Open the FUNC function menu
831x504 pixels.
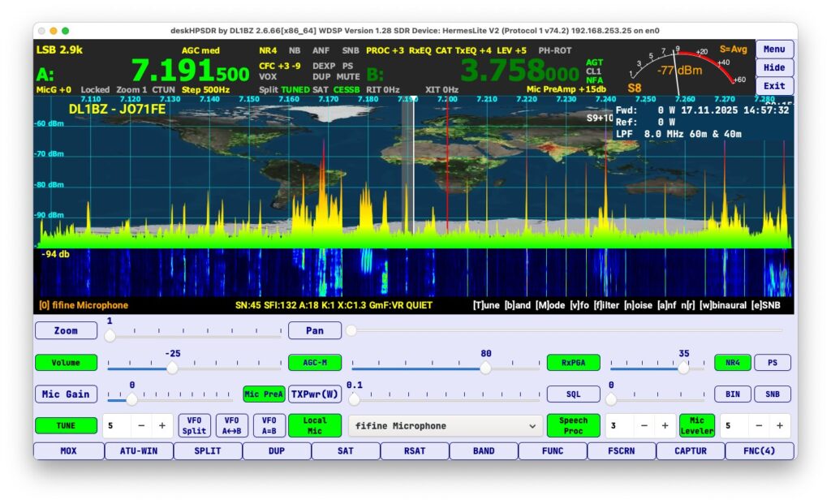552,450
